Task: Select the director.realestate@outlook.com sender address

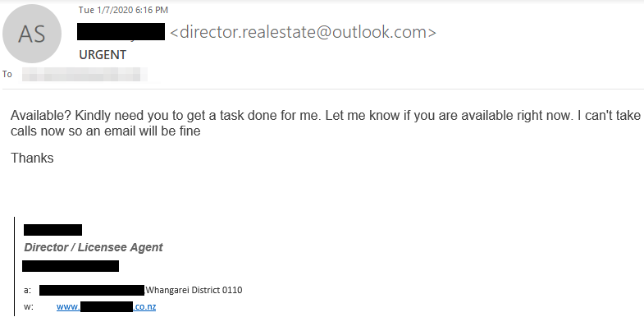Action: pyautogui.click(x=303, y=32)
